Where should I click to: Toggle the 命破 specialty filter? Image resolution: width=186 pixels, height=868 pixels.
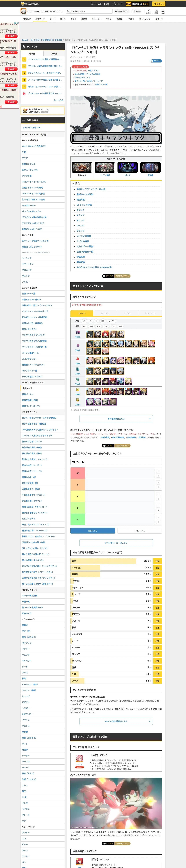point(120,326)
